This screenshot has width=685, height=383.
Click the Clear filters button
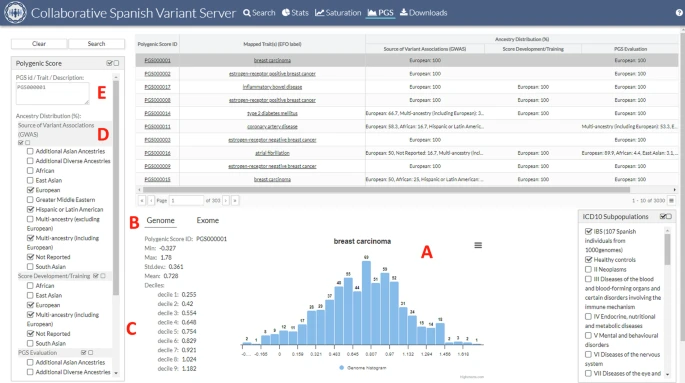pos(39,44)
